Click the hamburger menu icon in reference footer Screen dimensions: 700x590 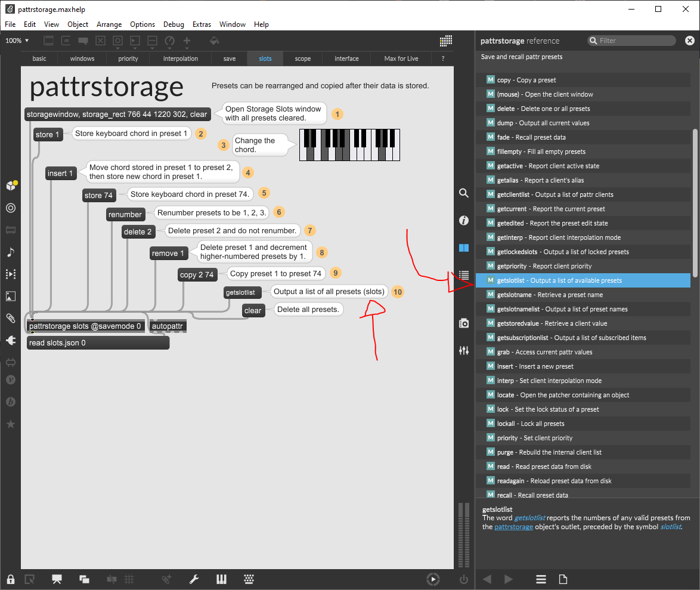[541, 579]
